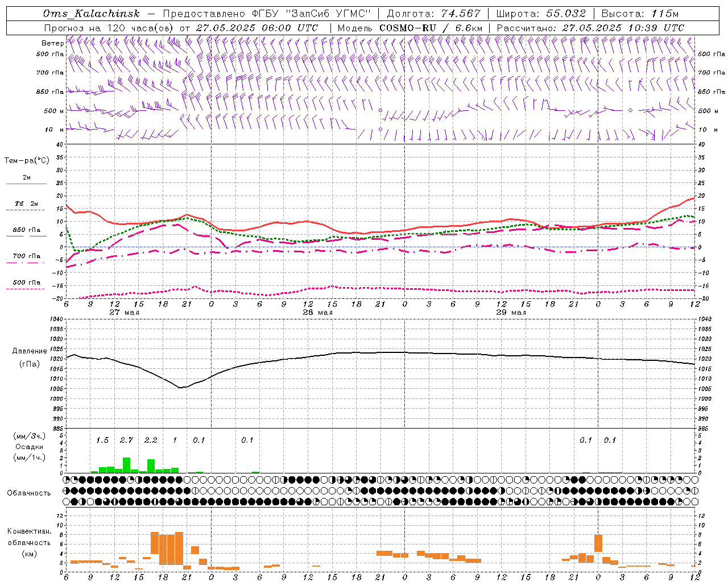Click the Ветер panel label
Image resolution: width=728 pixels, height=582 pixels.
tap(52, 43)
